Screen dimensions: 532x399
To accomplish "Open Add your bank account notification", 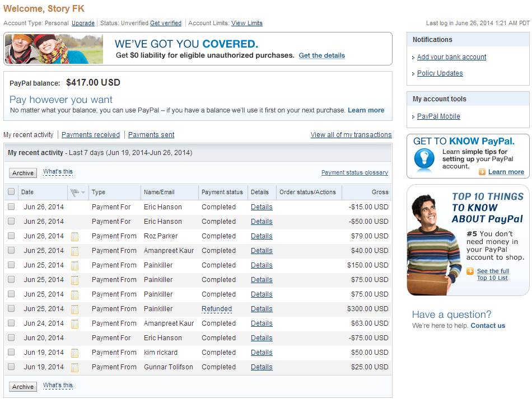I will pos(451,57).
